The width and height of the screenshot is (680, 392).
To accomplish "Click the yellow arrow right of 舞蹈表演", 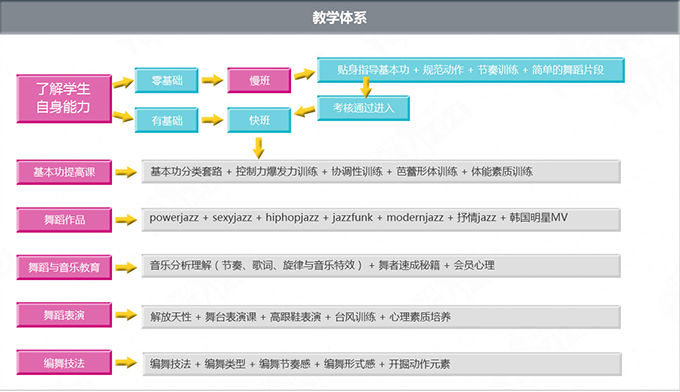I will (x=126, y=315).
